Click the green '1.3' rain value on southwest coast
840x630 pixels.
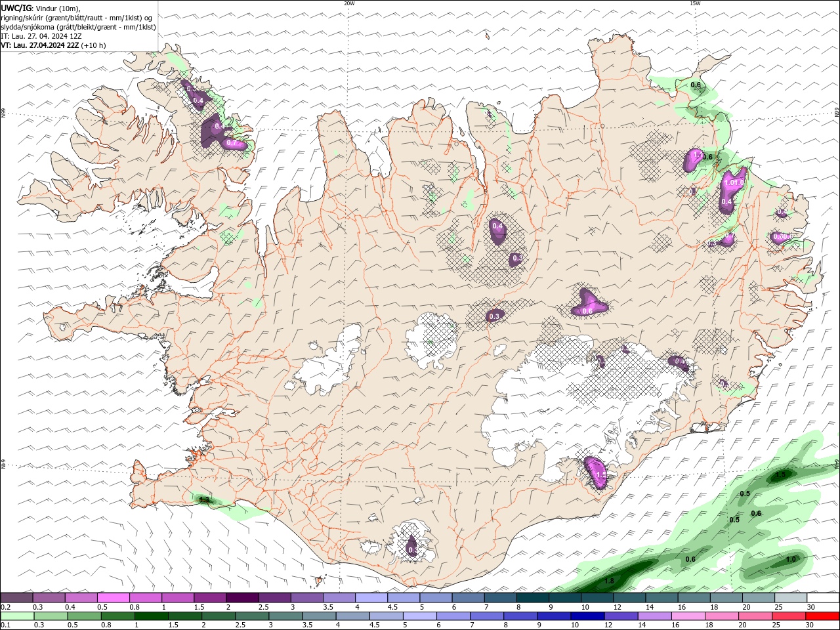[204, 500]
